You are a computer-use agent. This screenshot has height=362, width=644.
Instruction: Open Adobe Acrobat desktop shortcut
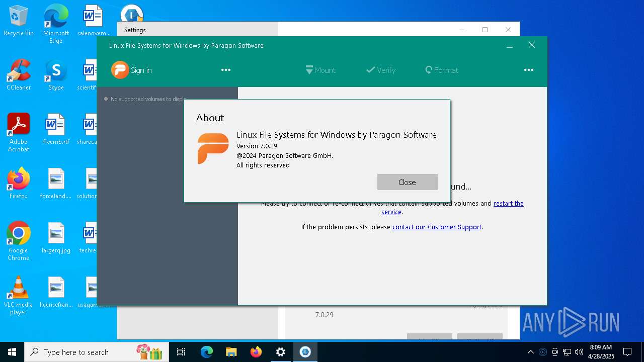[19, 133]
